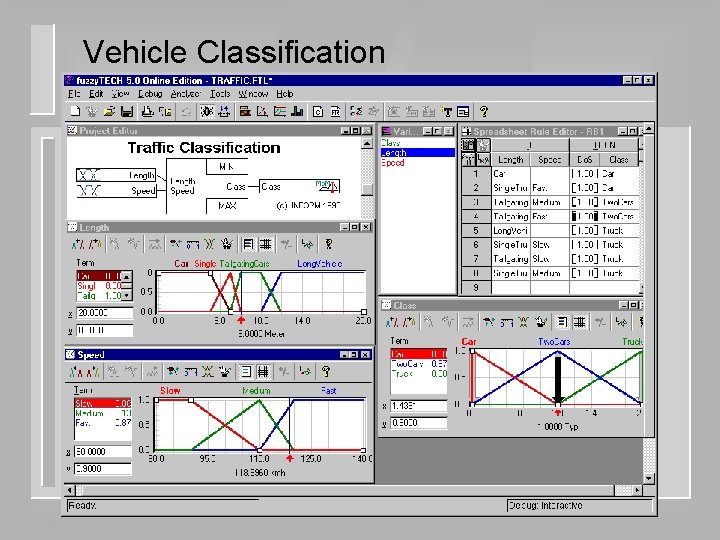This screenshot has width=720, height=540.
Task: Click the bar chart statistics icon in main toolbar
Action: pyautogui.click(x=297, y=111)
